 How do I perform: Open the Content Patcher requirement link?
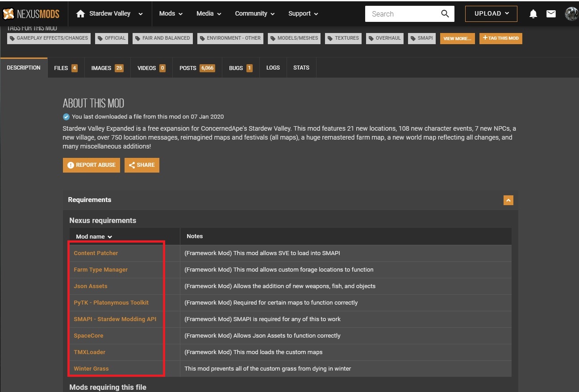tap(96, 253)
